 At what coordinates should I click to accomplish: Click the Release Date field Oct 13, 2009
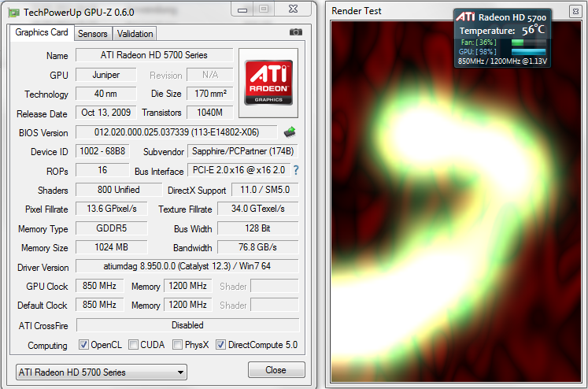pos(106,113)
